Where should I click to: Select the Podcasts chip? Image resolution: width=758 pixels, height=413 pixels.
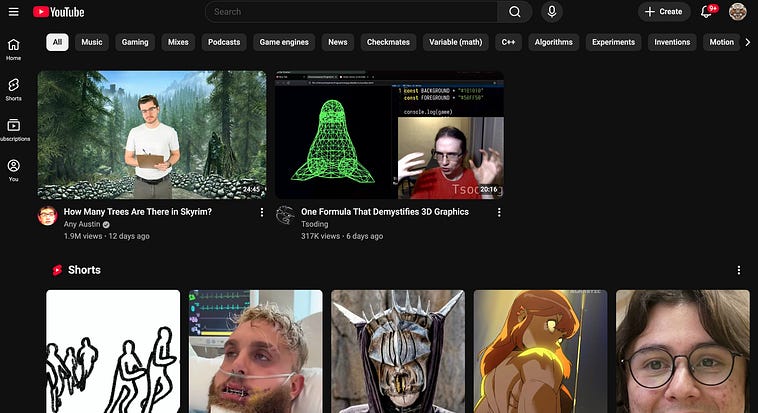click(224, 42)
